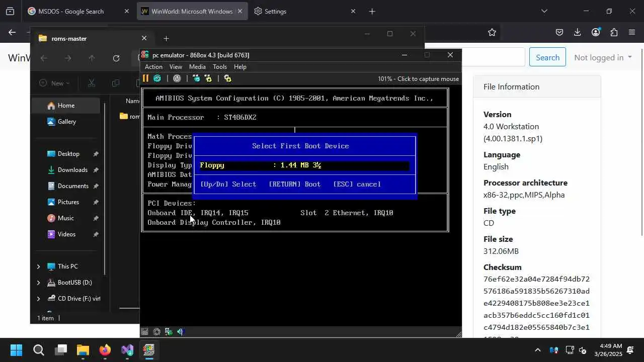644x362 pixels.
Task: Send Ctrl+Alt+Esc via the 86Box toolbar icon
Action: coord(208,78)
